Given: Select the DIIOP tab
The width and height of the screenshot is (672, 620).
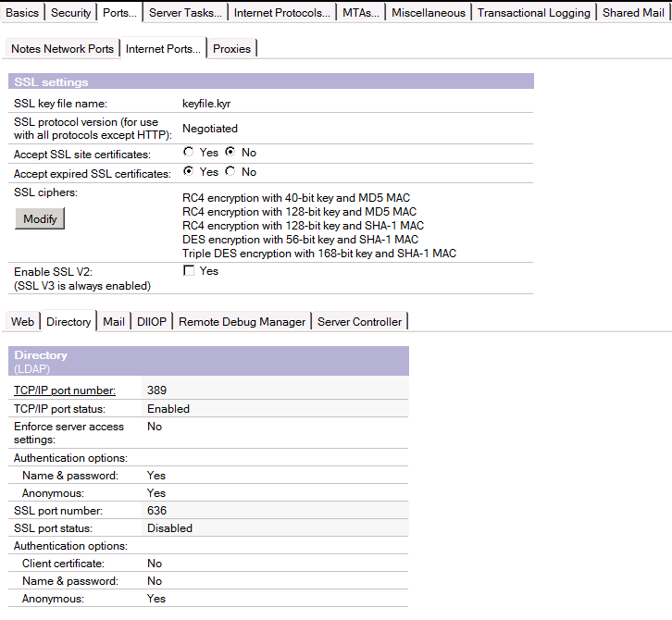Looking at the screenshot, I should click(x=152, y=322).
